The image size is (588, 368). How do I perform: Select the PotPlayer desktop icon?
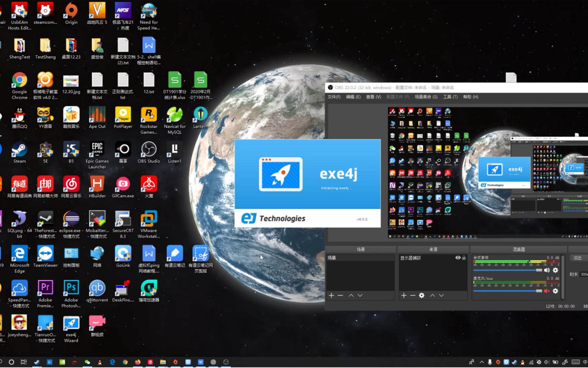pos(123,118)
